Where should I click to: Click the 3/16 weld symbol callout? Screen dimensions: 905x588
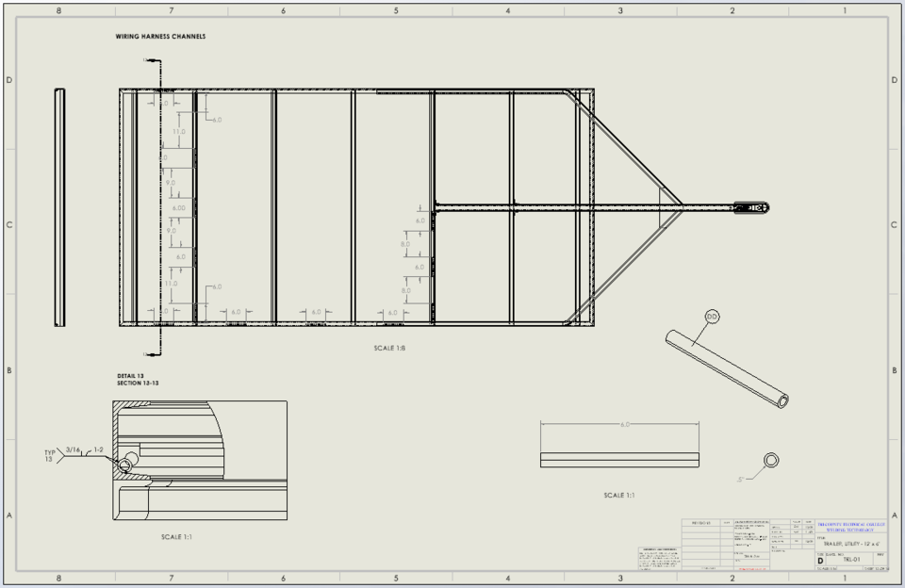tap(73, 449)
